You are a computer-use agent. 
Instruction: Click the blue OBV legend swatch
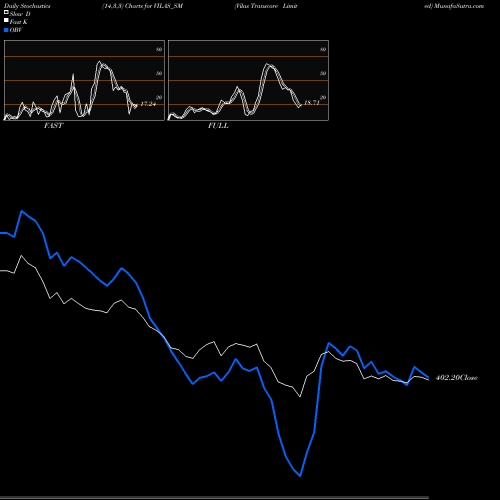tap(6, 30)
